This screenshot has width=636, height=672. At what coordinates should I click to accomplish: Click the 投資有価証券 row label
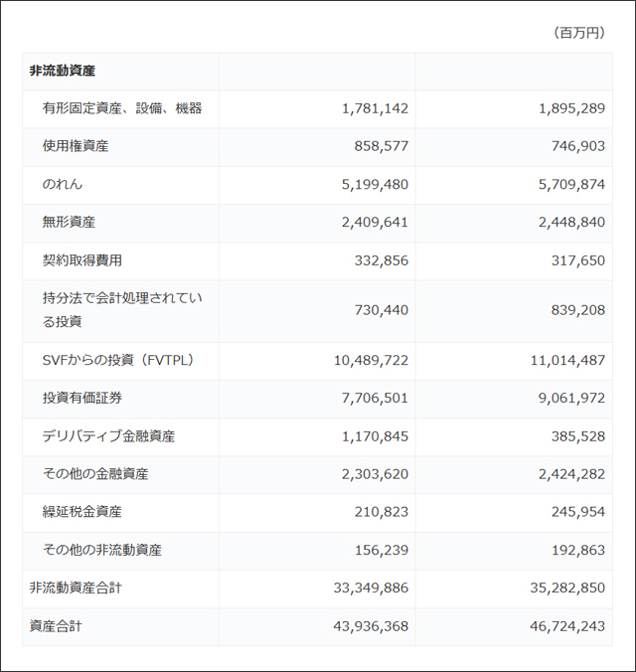pyautogui.click(x=82, y=399)
